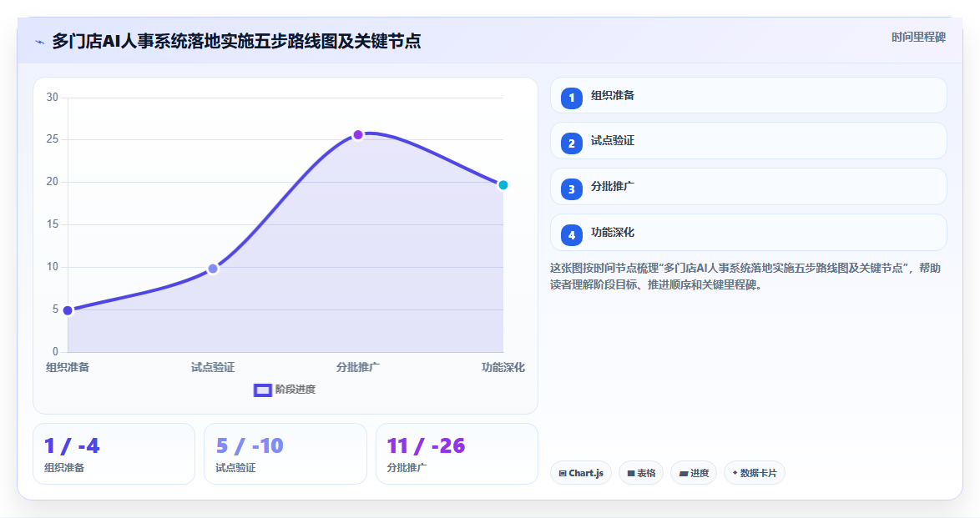Viewport: 980px width, 518px height.
Task: Click the description paragraph starting 这张图按时间节点
Action: [745, 276]
